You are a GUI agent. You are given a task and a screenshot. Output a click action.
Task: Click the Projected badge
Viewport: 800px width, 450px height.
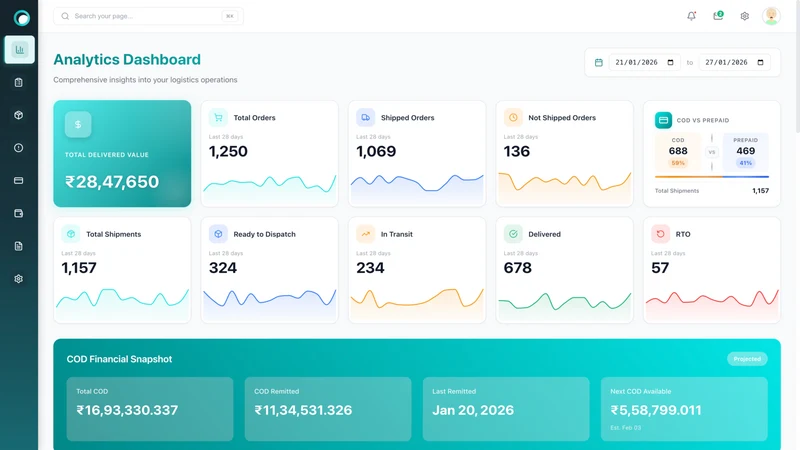click(x=747, y=359)
